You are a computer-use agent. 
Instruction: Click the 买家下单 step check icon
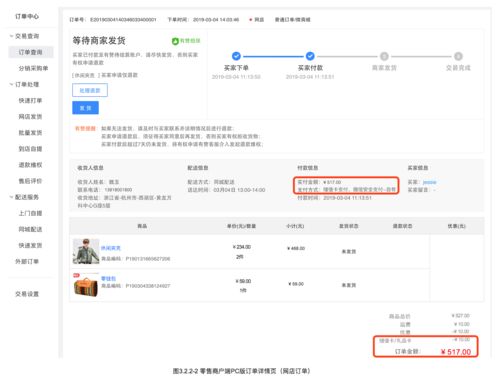236,56
